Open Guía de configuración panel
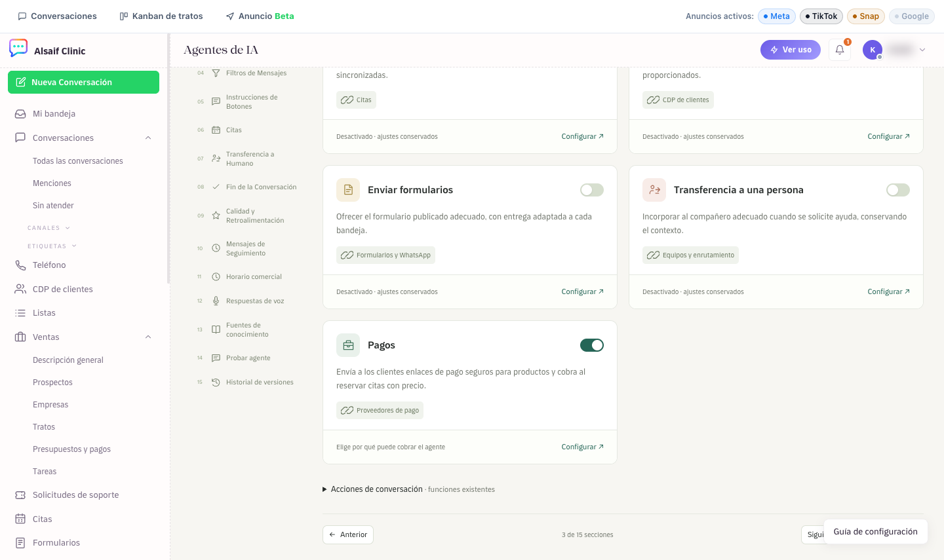This screenshot has width=944, height=560. pyautogui.click(x=876, y=532)
